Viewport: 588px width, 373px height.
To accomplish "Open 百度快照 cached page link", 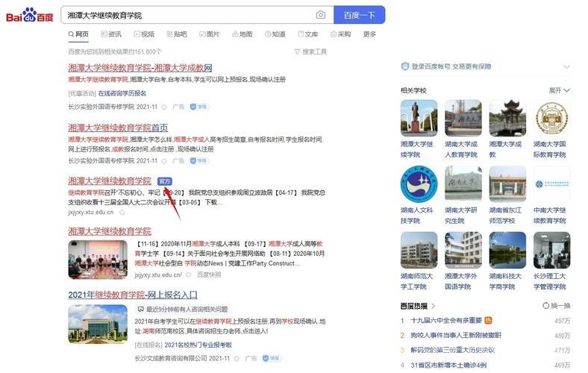I will (x=209, y=275).
